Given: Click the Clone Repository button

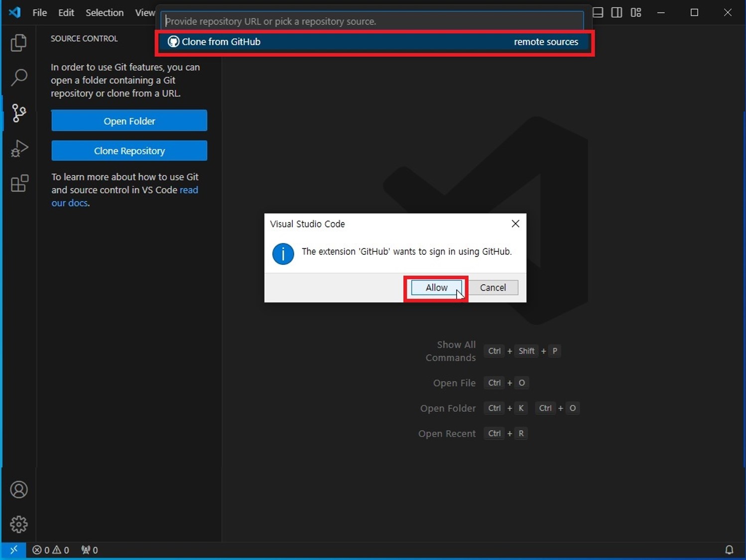Looking at the screenshot, I should tap(129, 151).
